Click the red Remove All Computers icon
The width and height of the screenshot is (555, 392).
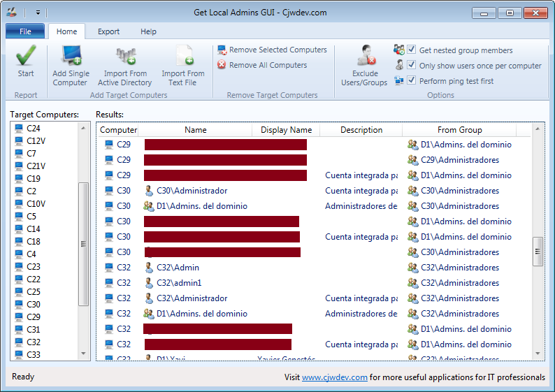(x=222, y=65)
